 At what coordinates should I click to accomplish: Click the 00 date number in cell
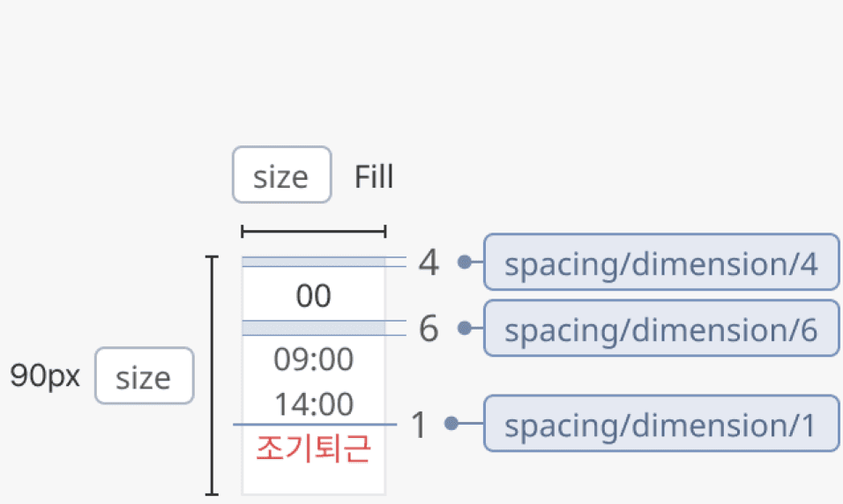pyautogui.click(x=313, y=297)
